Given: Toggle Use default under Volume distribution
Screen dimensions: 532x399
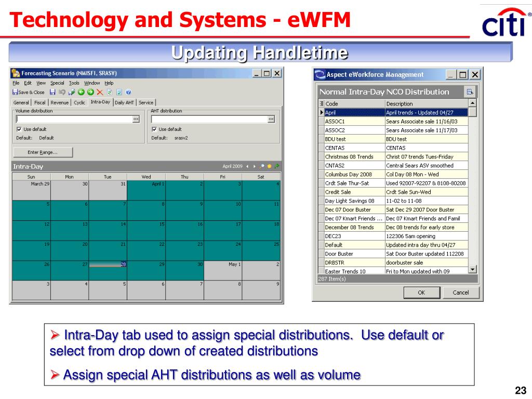Looking at the screenshot, I should (x=19, y=129).
